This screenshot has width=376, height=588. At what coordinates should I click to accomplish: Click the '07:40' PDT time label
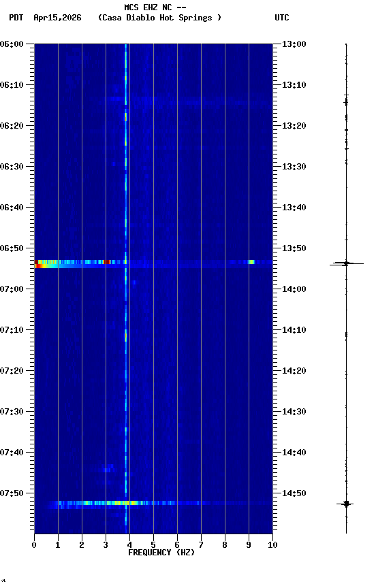(12, 453)
